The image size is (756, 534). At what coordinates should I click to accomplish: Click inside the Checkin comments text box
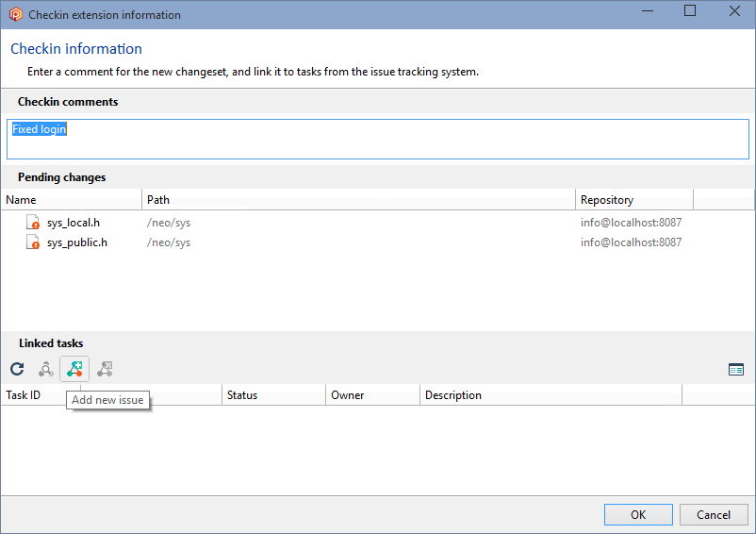pos(377,139)
